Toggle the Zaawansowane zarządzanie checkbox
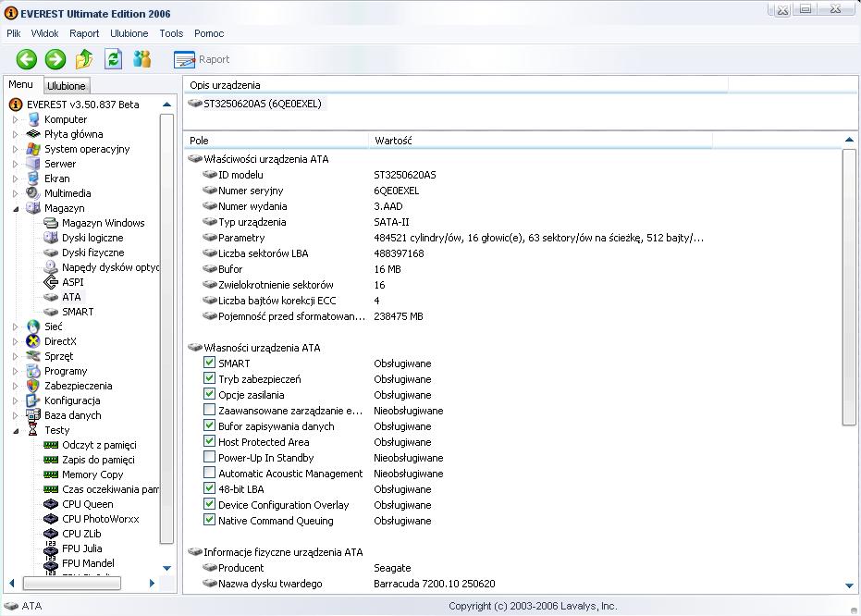 pos(209,410)
